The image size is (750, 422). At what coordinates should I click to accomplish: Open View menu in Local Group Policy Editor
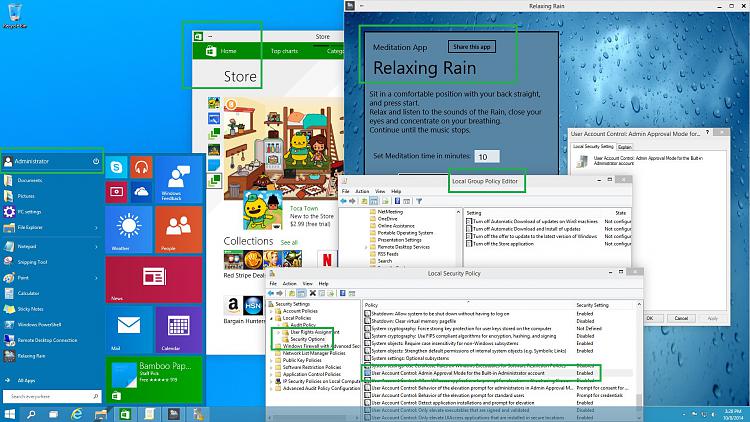[x=380, y=191]
